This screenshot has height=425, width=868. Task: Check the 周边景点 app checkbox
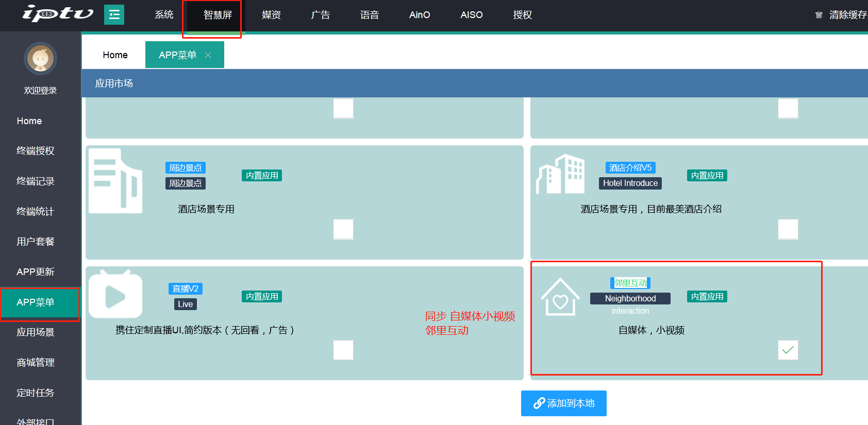[343, 229]
